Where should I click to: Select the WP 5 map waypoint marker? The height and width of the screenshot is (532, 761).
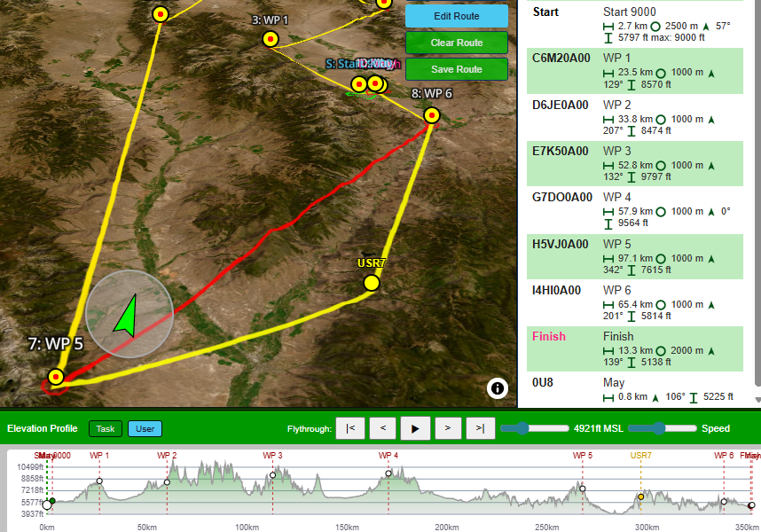point(56,377)
